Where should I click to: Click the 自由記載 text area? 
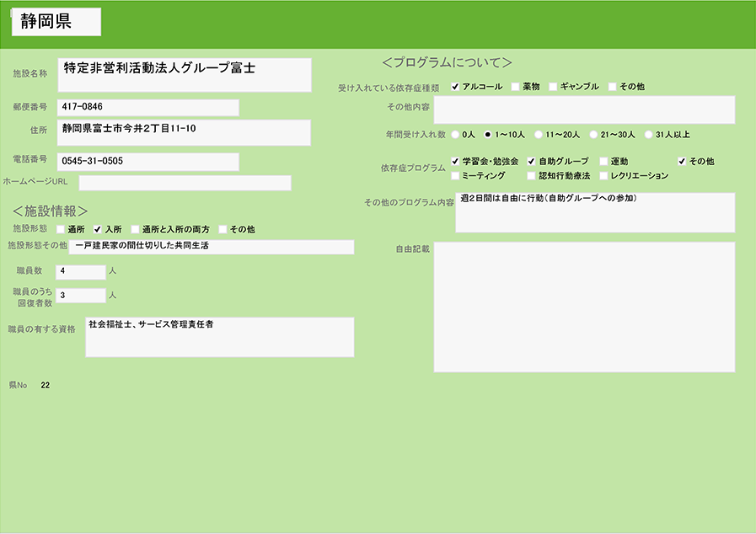[x=584, y=307]
